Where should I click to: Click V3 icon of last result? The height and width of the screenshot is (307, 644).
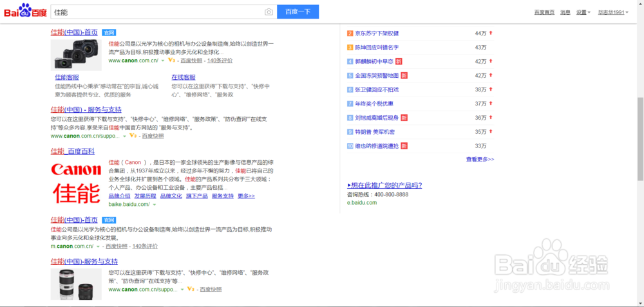pyautogui.click(x=191, y=290)
